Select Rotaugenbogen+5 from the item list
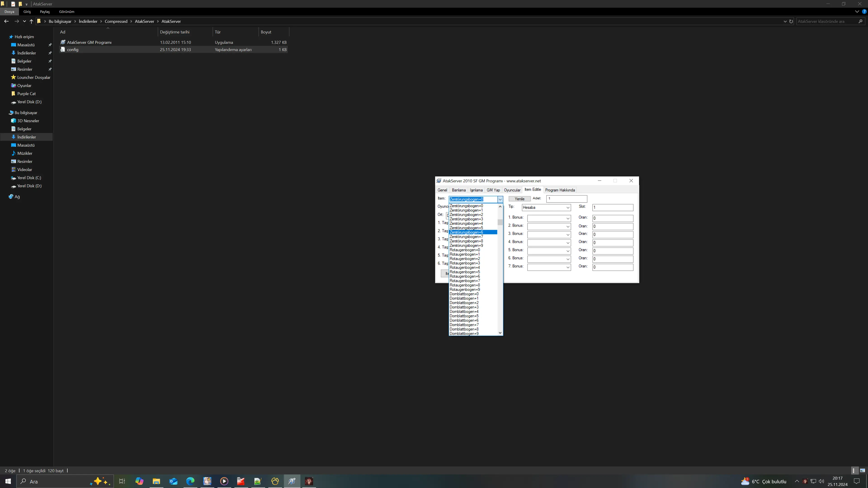Image resolution: width=868 pixels, height=488 pixels. point(465,272)
